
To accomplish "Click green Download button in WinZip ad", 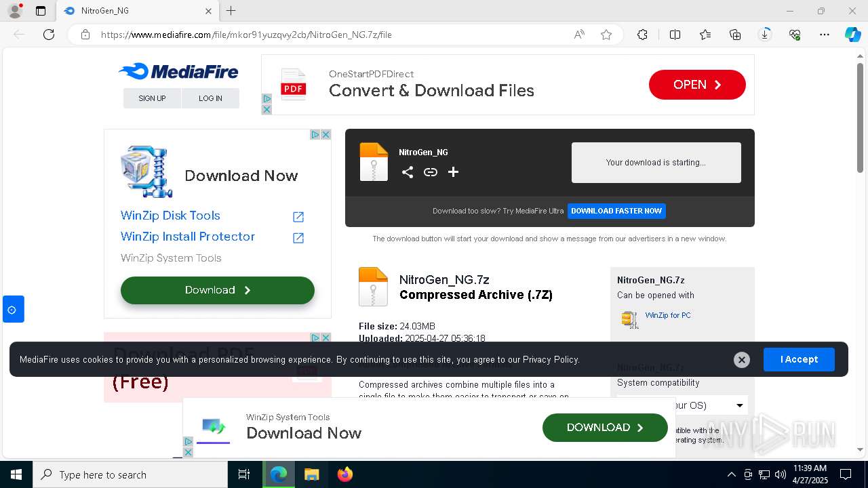I will 218,290.
